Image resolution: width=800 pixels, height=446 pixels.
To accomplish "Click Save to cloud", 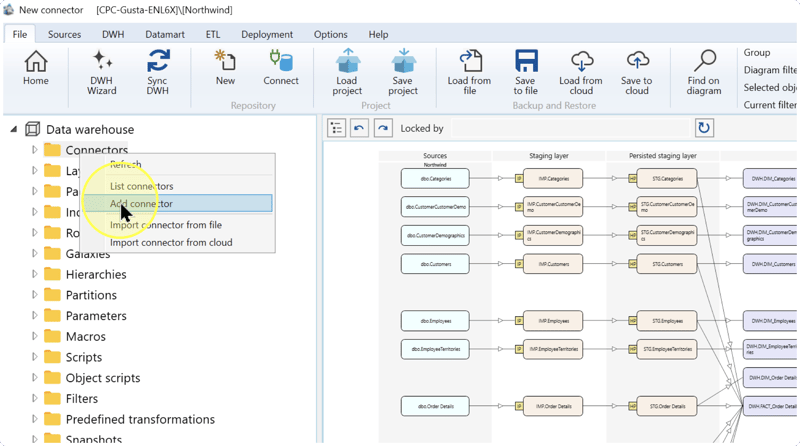I will tap(637, 72).
